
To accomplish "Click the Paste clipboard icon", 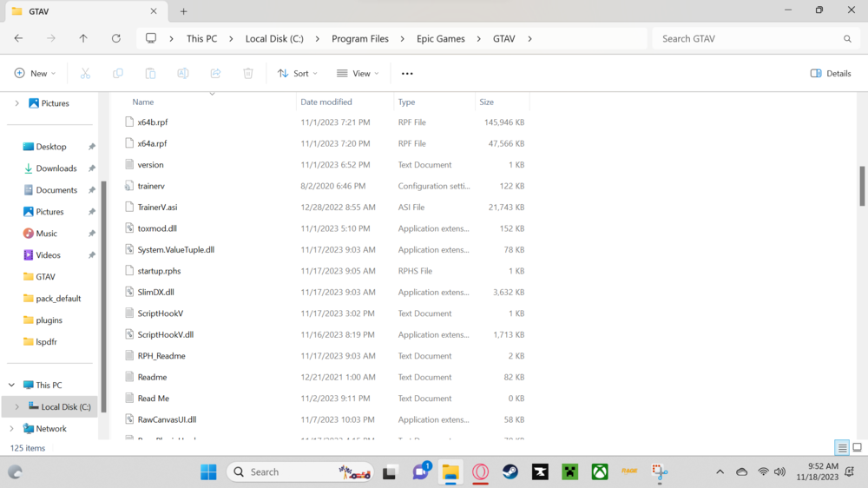I will coord(150,73).
